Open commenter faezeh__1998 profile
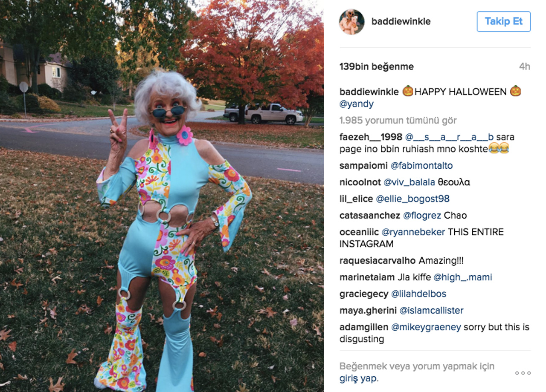The width and height of the screenshot is (546, 392). tap(371, 137)
